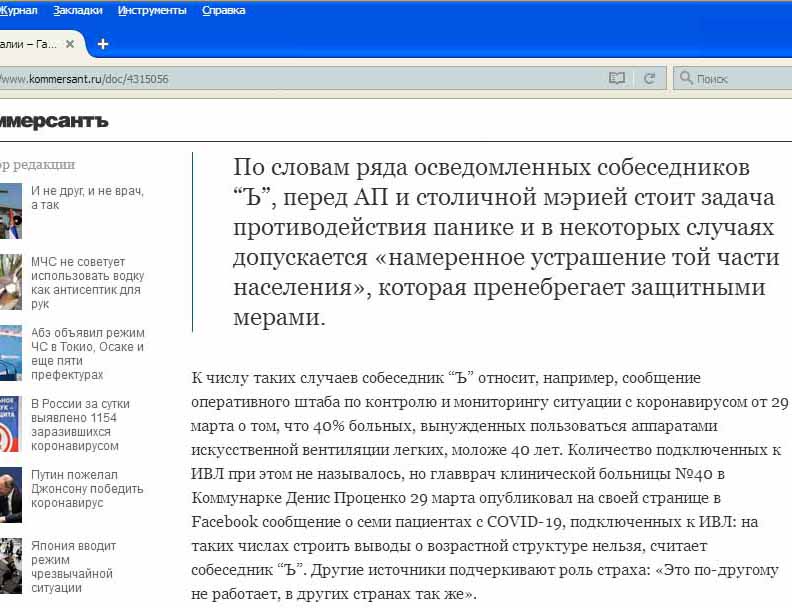The width and height of the screenshot is (792, 608).
Task: Click the Коммерсантъ site logo
Action: 53,121
